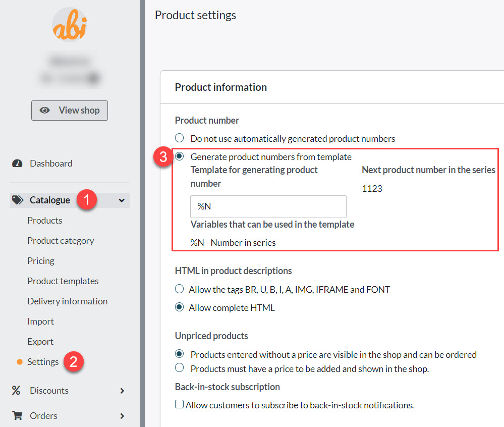
Task: Click the Orders shopping cart icon
Action: coord(18,416)
